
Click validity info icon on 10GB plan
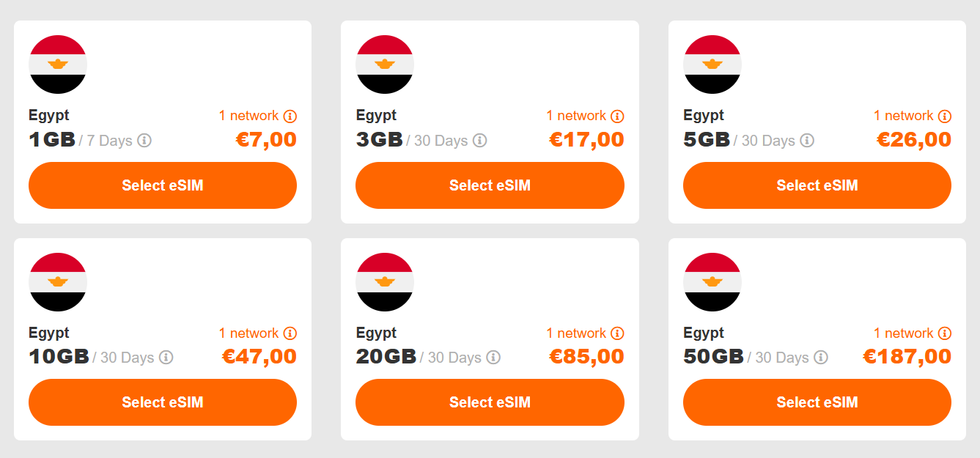166,357
